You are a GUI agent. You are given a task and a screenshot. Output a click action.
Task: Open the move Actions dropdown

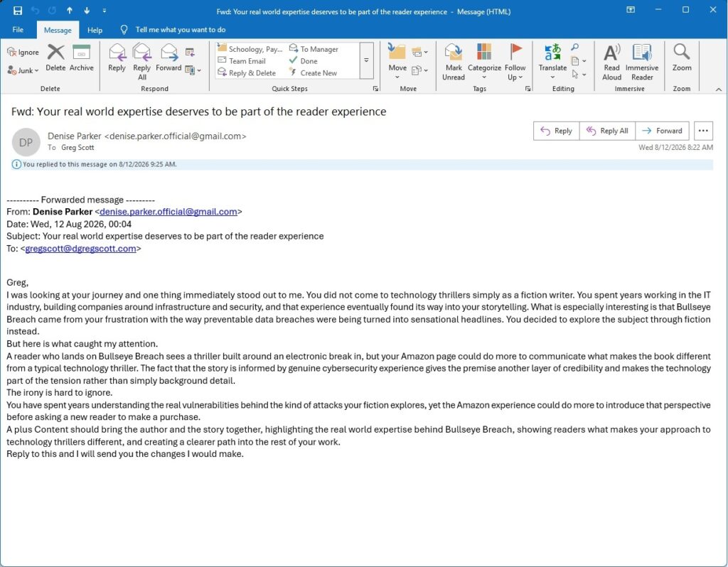tap(419, 70)
